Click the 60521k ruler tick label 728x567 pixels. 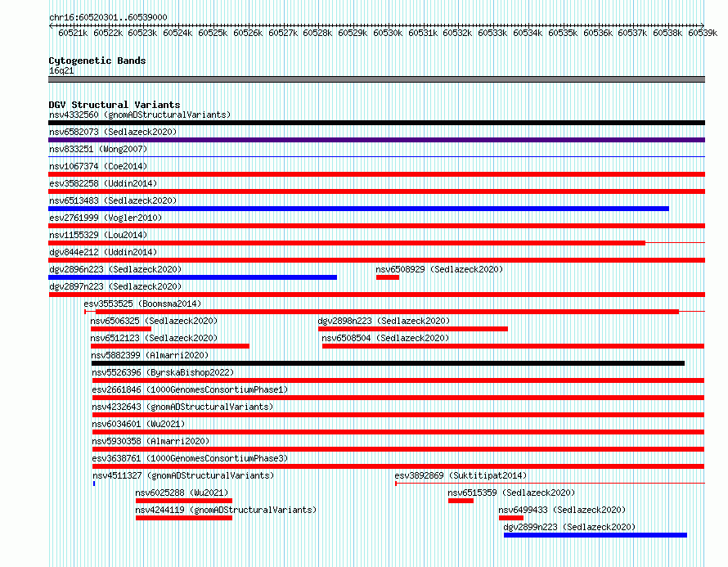73,33
